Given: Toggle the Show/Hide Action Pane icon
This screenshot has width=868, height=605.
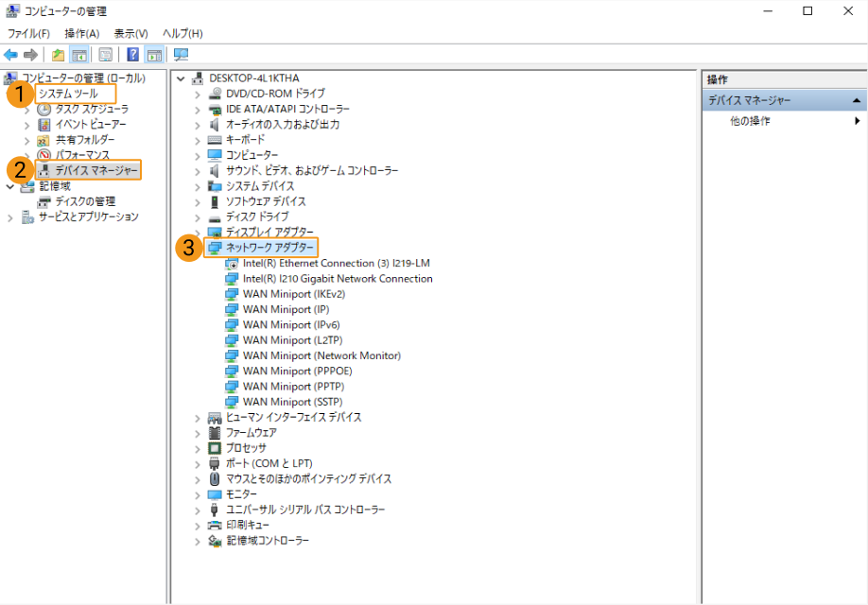Looking at the screenshot, I should click(x=154, y=55).
